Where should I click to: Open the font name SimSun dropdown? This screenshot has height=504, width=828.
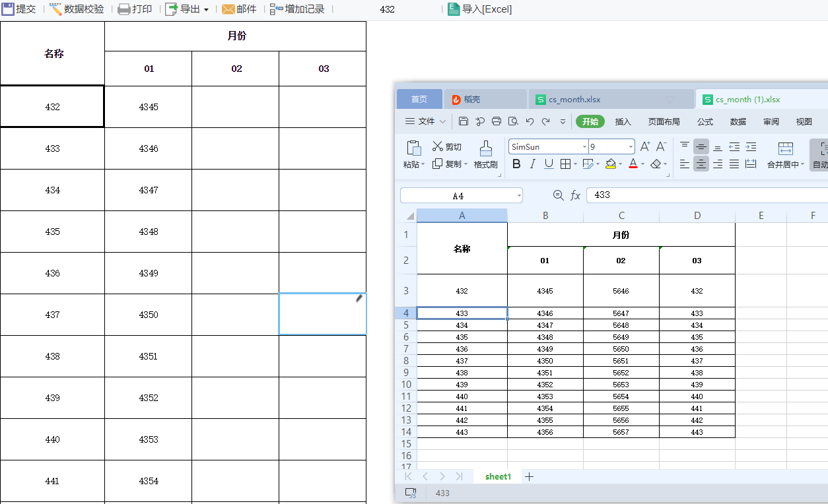point(584,146)
